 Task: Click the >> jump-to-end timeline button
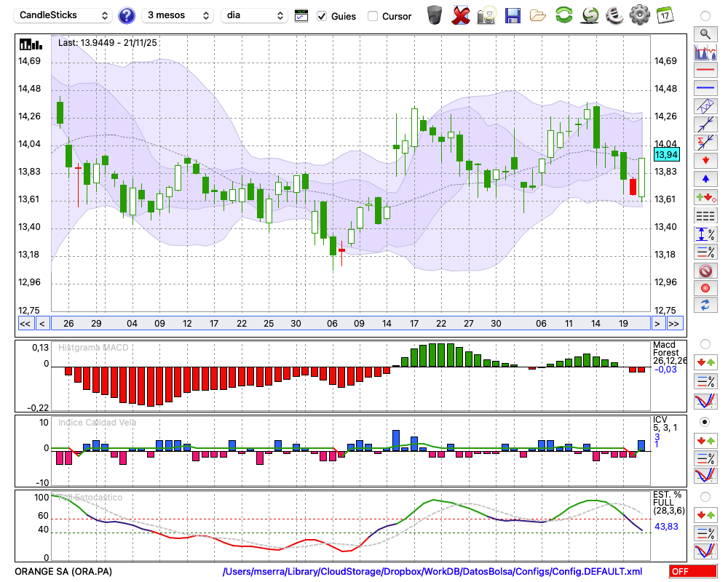(x=675, y=324)
